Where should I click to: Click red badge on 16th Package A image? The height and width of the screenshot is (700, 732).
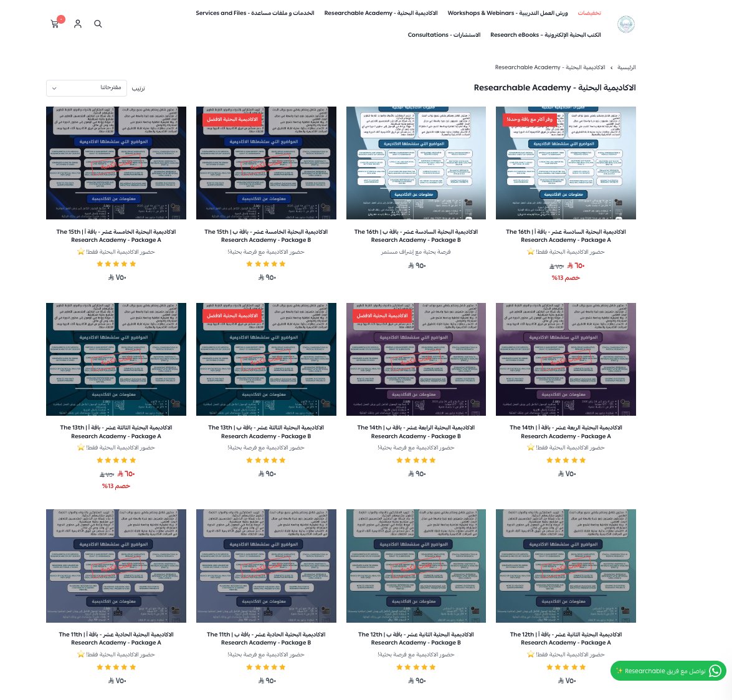click(530, 120)
